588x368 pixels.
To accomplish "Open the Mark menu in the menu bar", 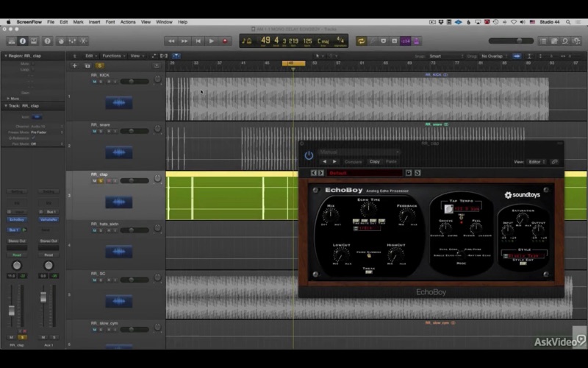I will 79,22.
